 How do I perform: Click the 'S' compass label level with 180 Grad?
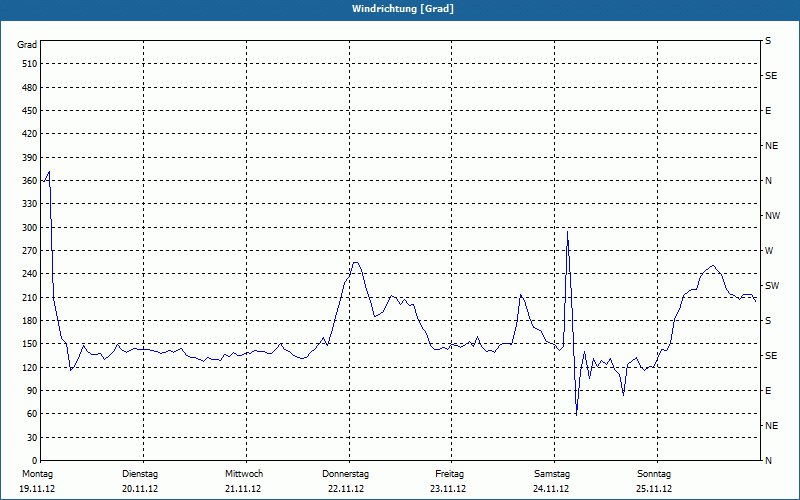(768, 321)
